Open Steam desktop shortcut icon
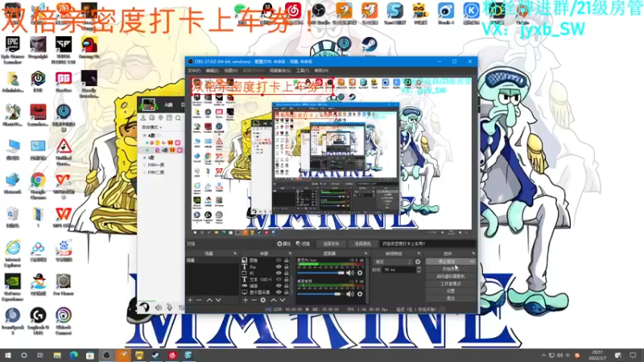 click(x=369, y=44)
